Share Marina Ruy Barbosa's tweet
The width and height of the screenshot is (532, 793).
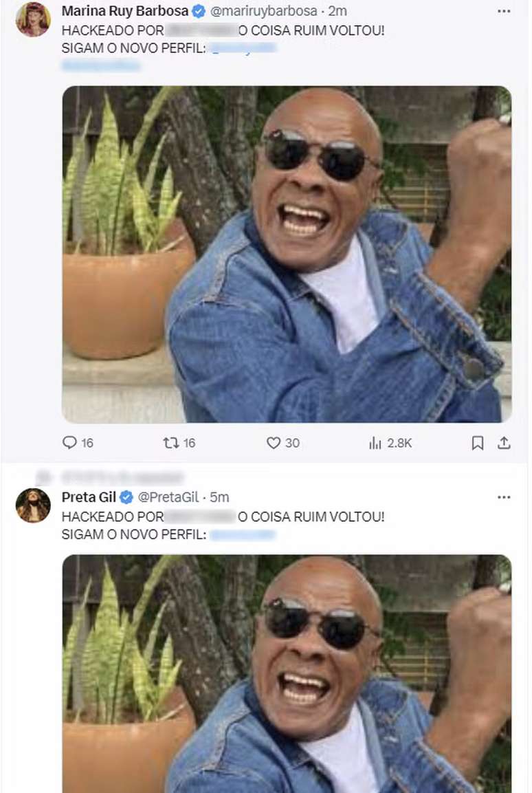coord(504,443)
